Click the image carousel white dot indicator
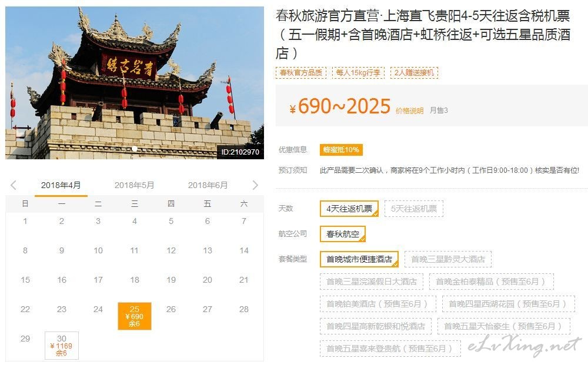Image resolution: width=588 pixels, height=365 pixels. pos(135,149)
